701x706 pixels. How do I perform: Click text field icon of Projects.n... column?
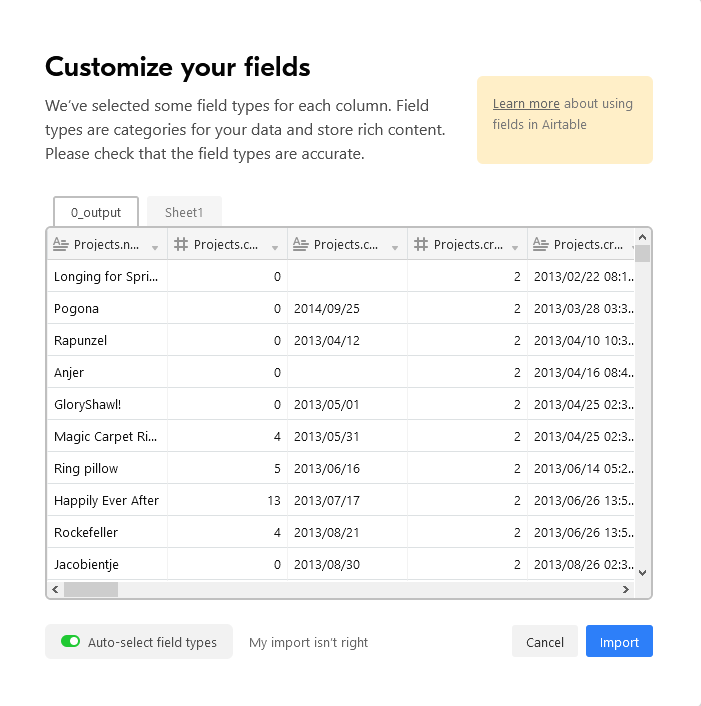[60, 244]
